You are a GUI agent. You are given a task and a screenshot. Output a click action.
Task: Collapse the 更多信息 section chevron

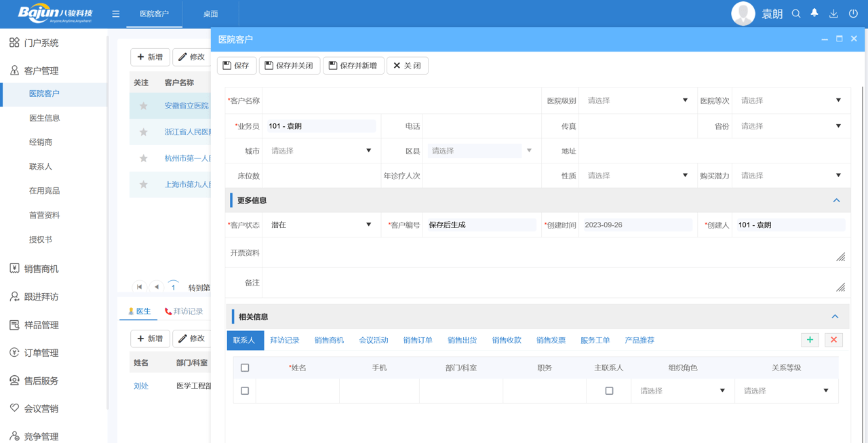coord(836,200)
